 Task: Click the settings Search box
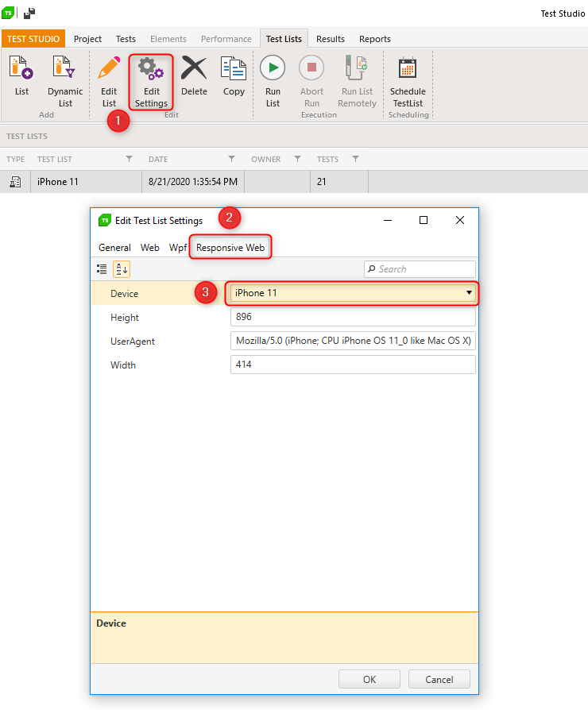(420, 269)
